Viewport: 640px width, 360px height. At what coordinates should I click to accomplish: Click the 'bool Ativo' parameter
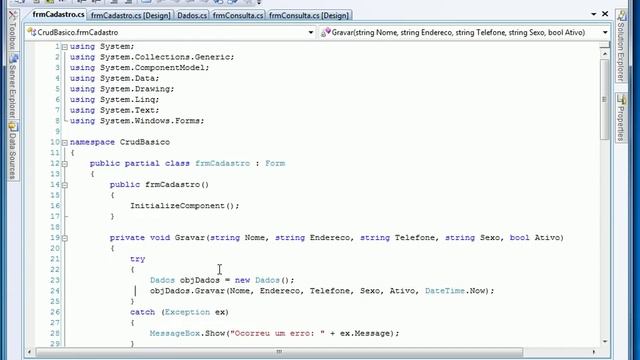tap(535, 238)
